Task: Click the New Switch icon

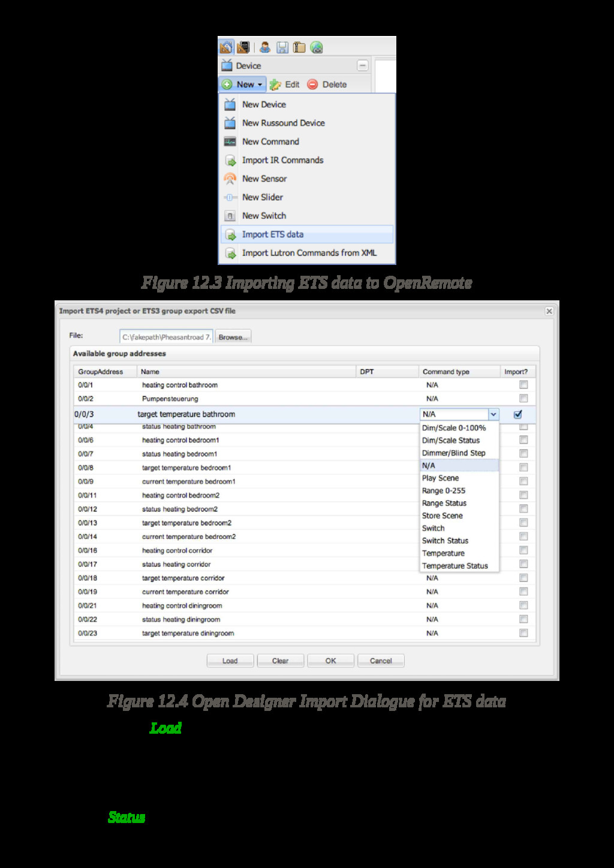Action: pyautogui.click(x=230, y=216)
